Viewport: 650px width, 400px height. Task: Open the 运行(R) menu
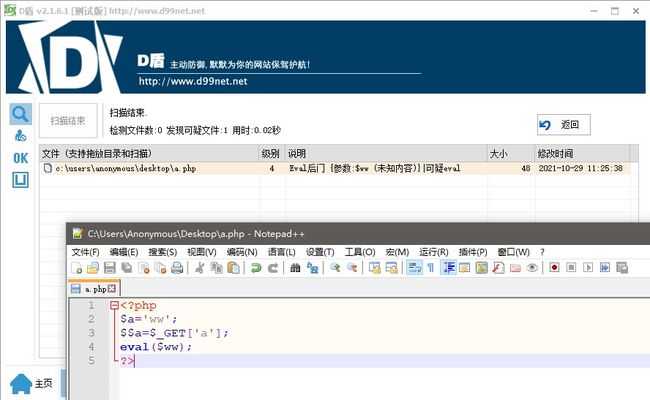434,252
